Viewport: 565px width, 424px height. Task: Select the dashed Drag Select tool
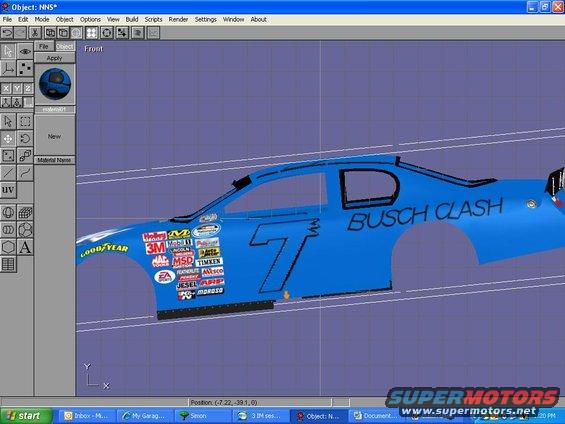coord(25,121)
